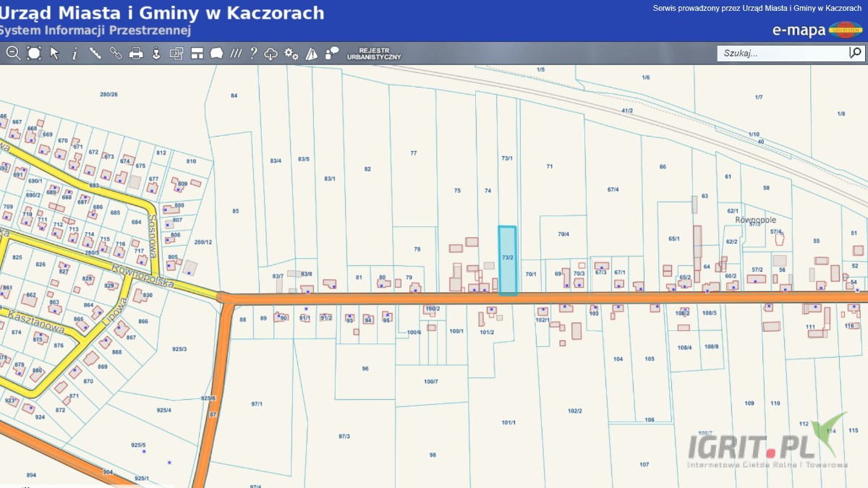Image resolution: width=868 pixels, height=488 pixels.
Task: Open the gears settings icon
Action: (292, 53)
